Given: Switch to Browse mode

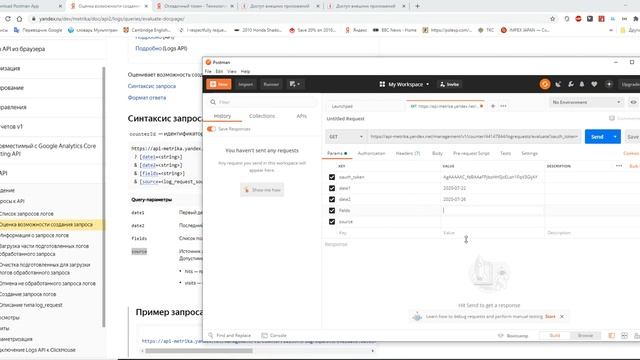Looking at the screenshot, I should click(x=585, y=336).
